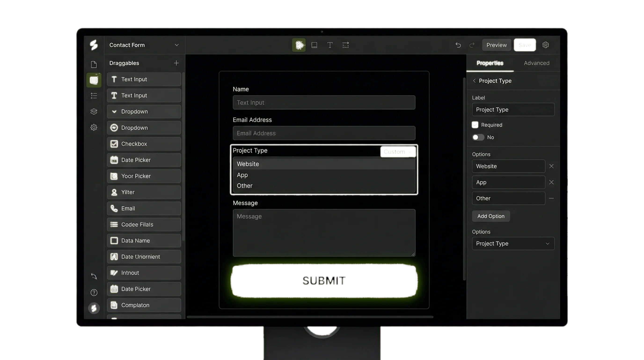644x360 pixels.
Task: Click the Add Option button
Action: coord(491,216)
